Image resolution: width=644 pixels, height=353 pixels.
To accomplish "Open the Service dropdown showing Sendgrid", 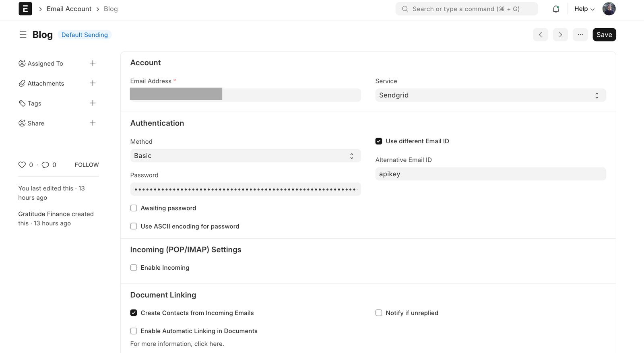I will click(x=491, y=95).
